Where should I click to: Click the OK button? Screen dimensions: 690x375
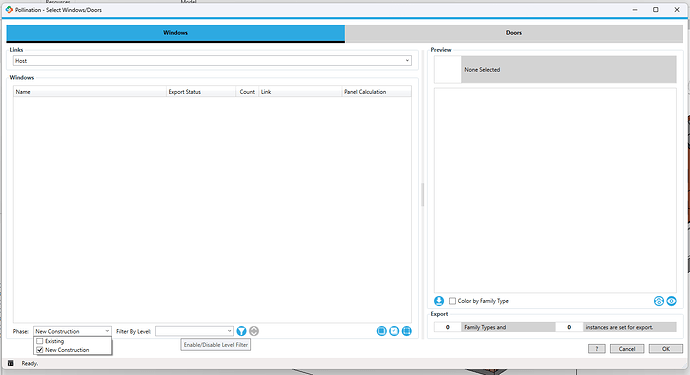point(666,349)
